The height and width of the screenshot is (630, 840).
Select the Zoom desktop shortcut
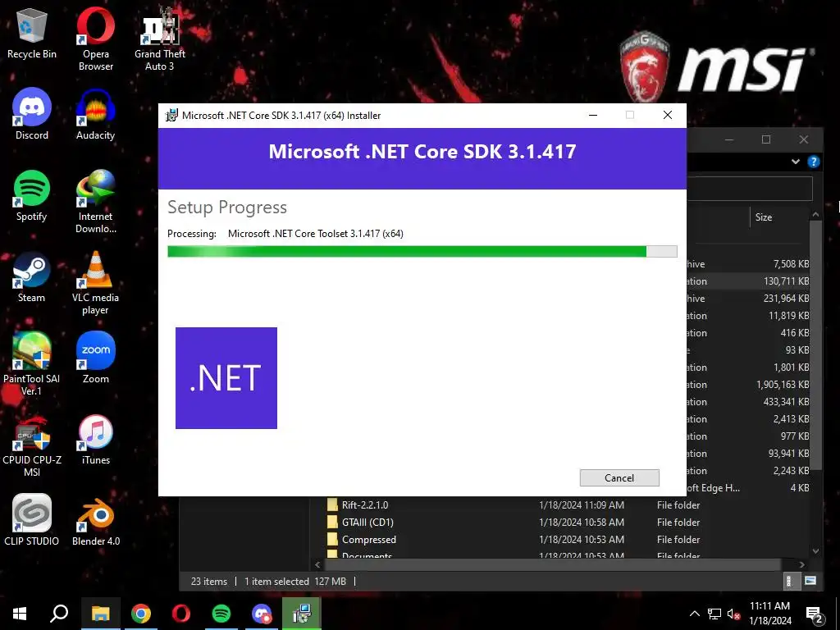pos(95,358)
